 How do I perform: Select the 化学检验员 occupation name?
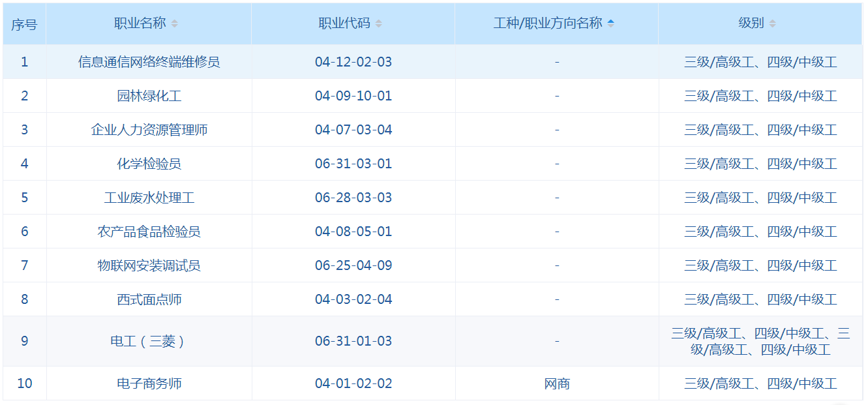coord(149,164)
